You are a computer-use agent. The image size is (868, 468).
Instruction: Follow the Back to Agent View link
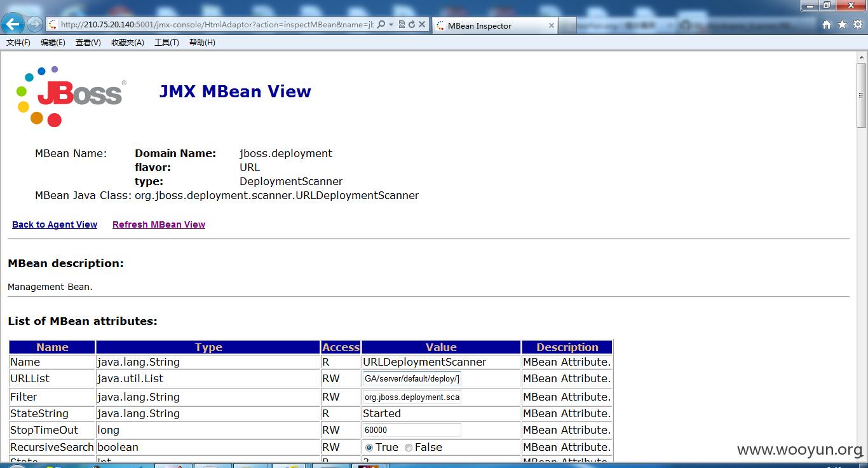click(55, 224)
